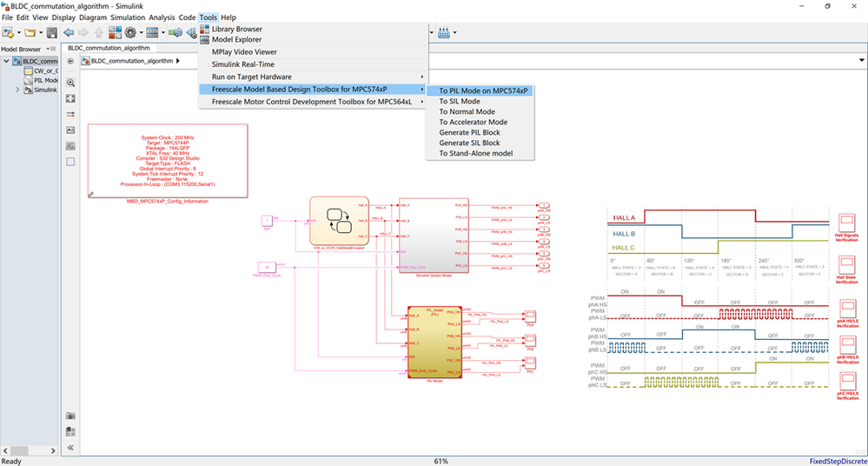Choose To Stand-Alone model entry
The image size is (868, 466).
[480, 153]
